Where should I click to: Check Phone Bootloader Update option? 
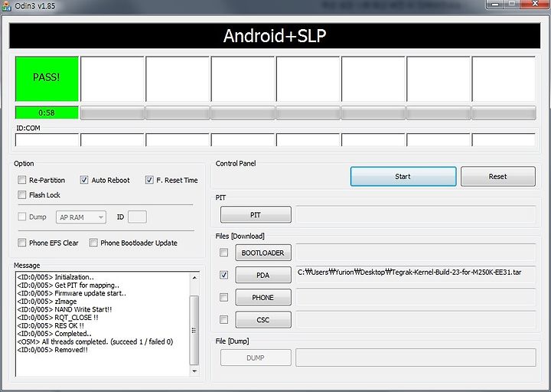coord(93,243)
